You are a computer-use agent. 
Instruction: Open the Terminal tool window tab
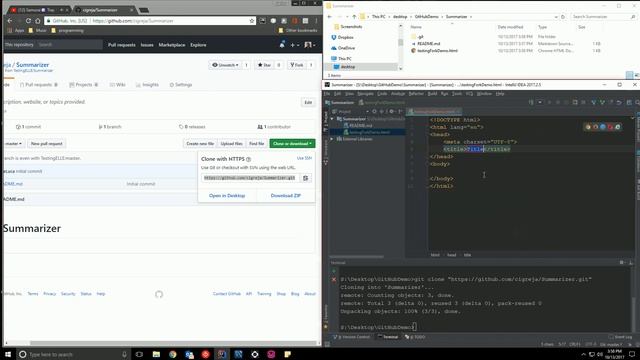coord(388,337)
